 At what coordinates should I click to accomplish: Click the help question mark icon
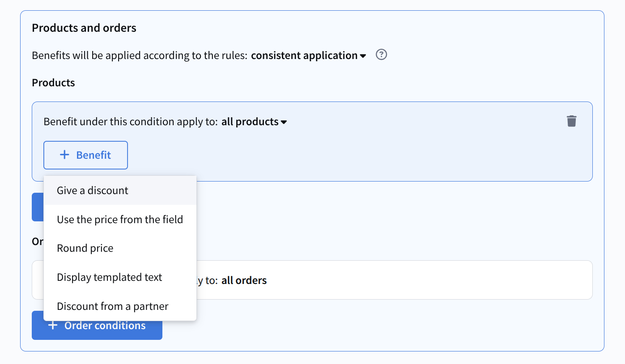[x=381, y=55]
